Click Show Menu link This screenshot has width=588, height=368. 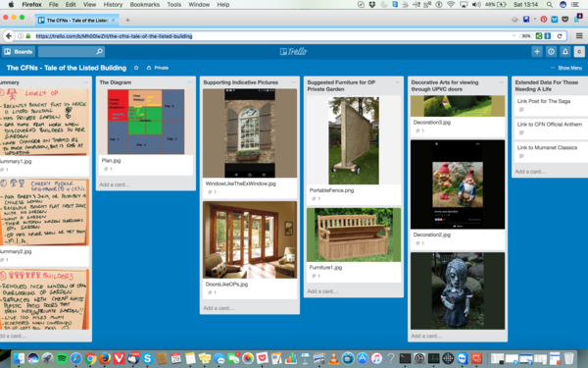569,68
